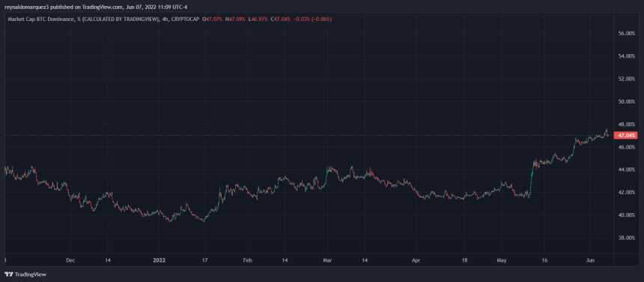This screenshot has width=644, height=282.
Task: Click the latest candle at the chart's right edge
Action: click(608, 135)
